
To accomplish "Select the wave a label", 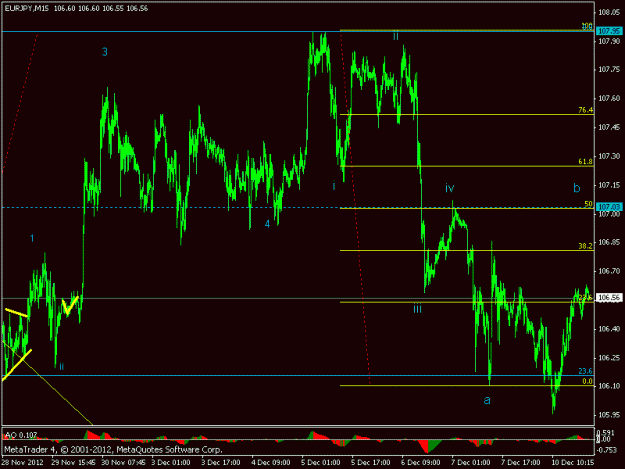I will click(487, 400).
